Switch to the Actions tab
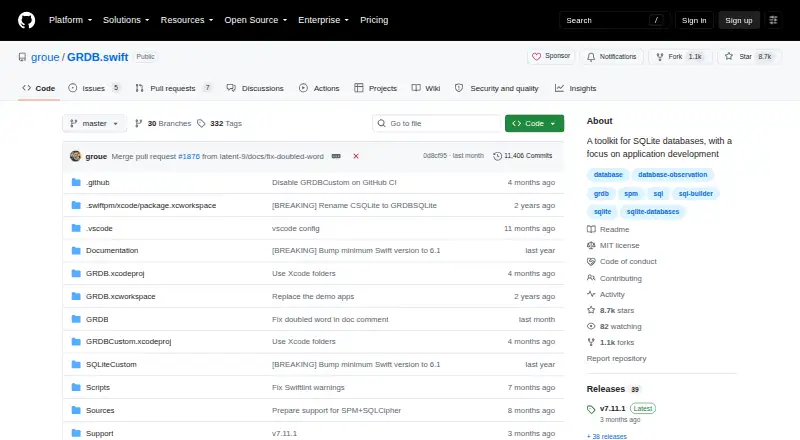 319,88
